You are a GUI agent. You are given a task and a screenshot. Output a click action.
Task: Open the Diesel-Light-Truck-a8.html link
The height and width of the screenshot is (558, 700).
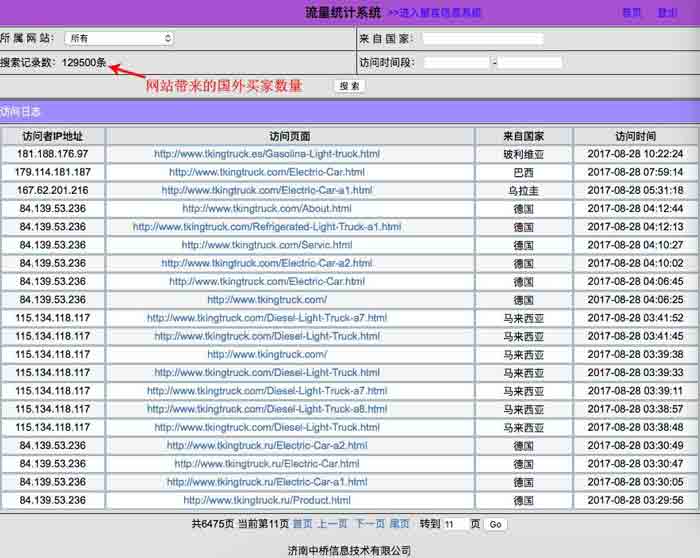pos(266,409)
